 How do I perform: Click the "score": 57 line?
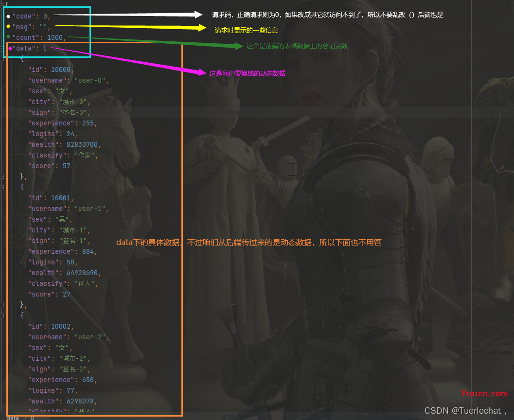tap(49, 166)
